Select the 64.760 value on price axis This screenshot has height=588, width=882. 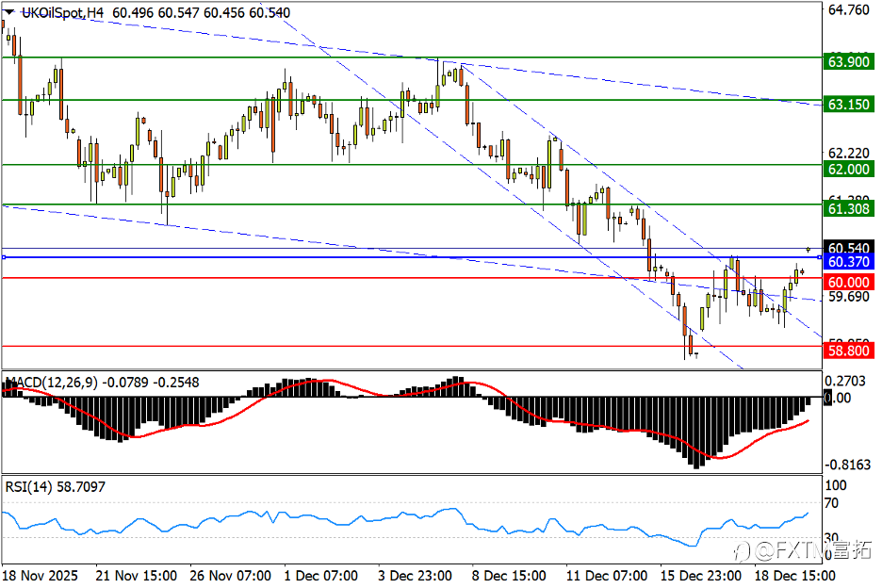pos(849,10)
